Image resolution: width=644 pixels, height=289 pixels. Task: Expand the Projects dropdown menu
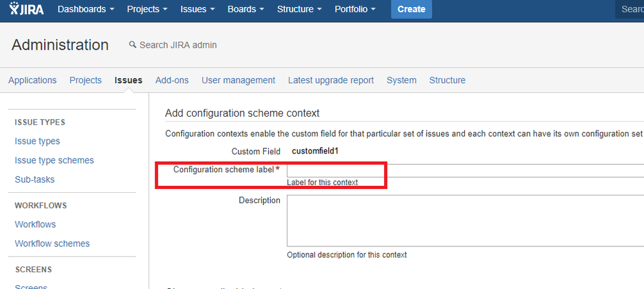147,9
